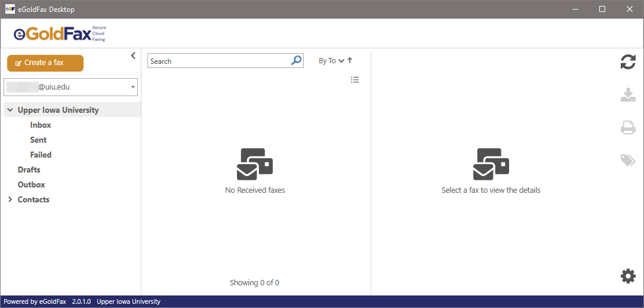Minimize the eGoldFax Desktop window
Screen dimensions: 644x308
coord(575,9)
